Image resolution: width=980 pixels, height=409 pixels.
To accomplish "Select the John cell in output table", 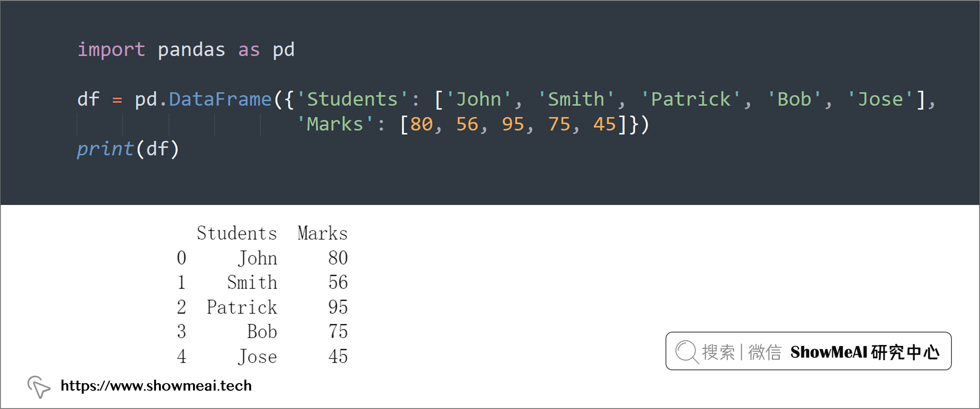I will (x=257, y=258).
